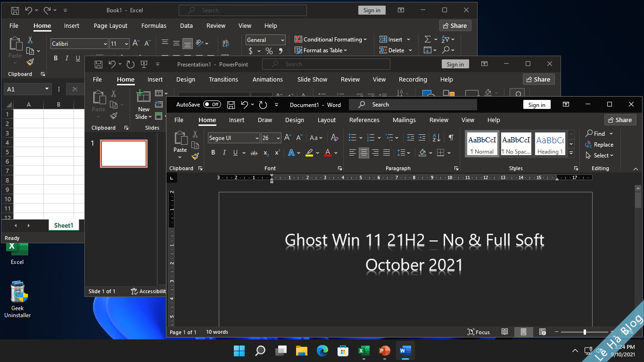Toggle bottom align button in Excel ribbon
The height and width of the screenshot is (362, 644).
188,44
